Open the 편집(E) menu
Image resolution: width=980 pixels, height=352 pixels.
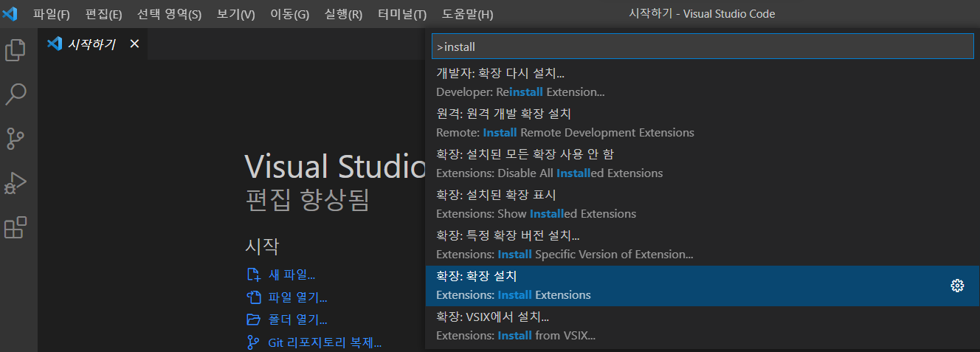point(103,14)
